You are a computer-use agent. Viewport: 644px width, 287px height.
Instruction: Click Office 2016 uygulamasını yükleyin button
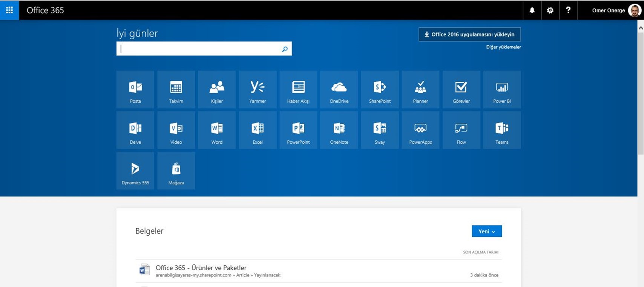pyautogui.click(x=469, y=34)
